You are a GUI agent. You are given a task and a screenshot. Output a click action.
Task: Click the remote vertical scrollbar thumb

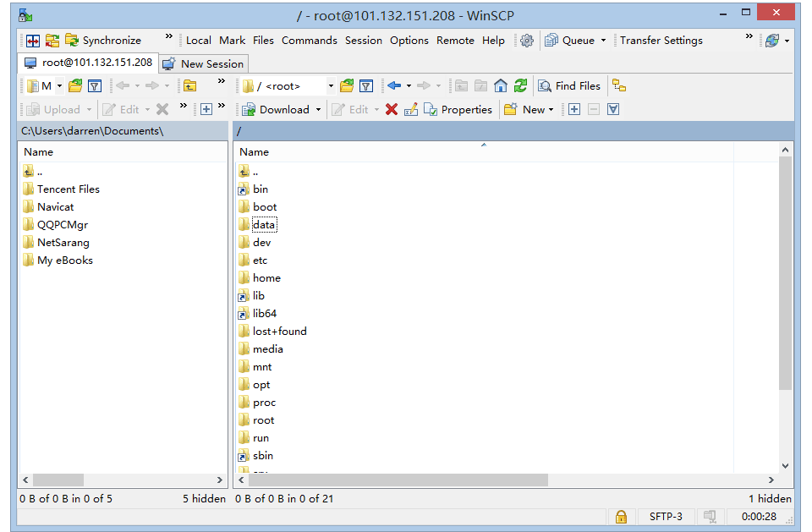coord(785,273)
